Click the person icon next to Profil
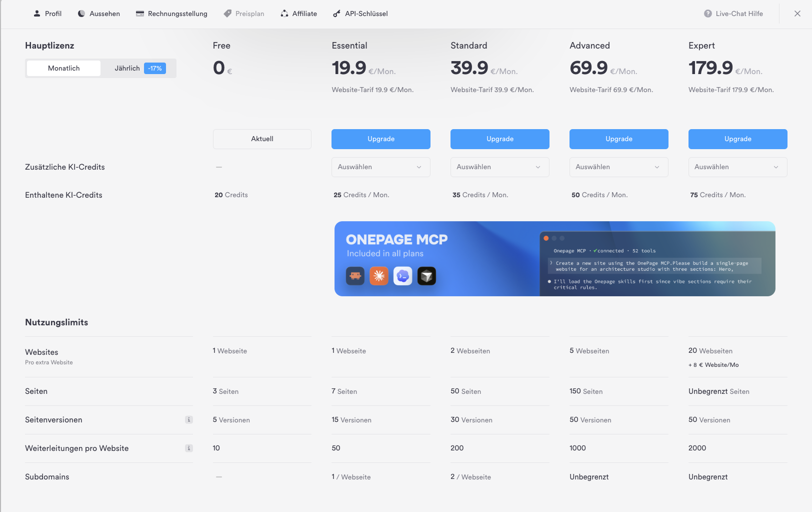The height and width of the screenshot is (512, 812). (36, 14)
